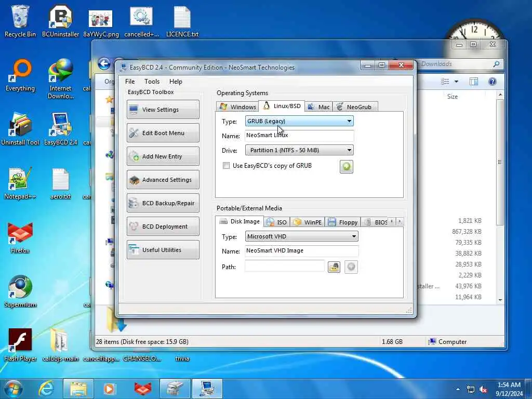Select the Flash Player desktop icon

20,345
